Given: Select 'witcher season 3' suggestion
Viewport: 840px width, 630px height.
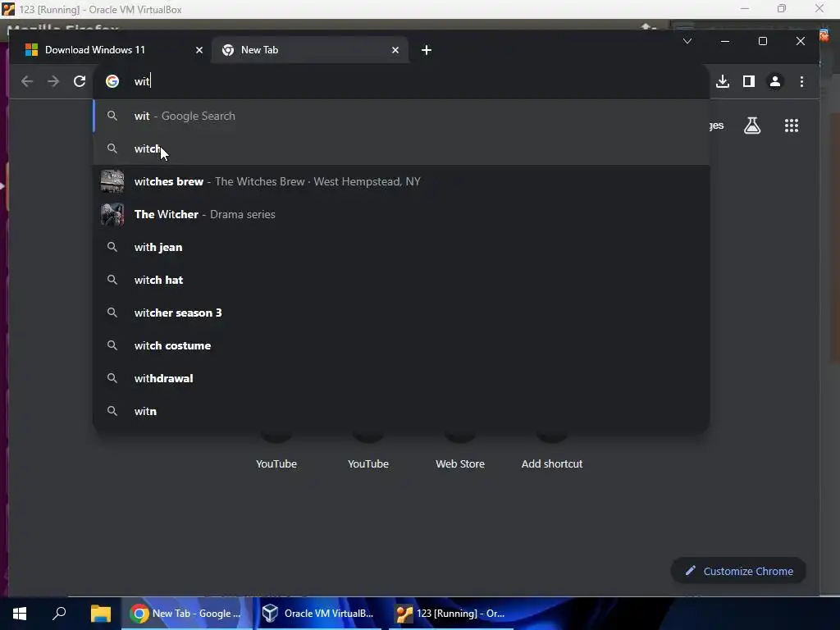Looking at the screenshot, I should (x=402, y=313).
